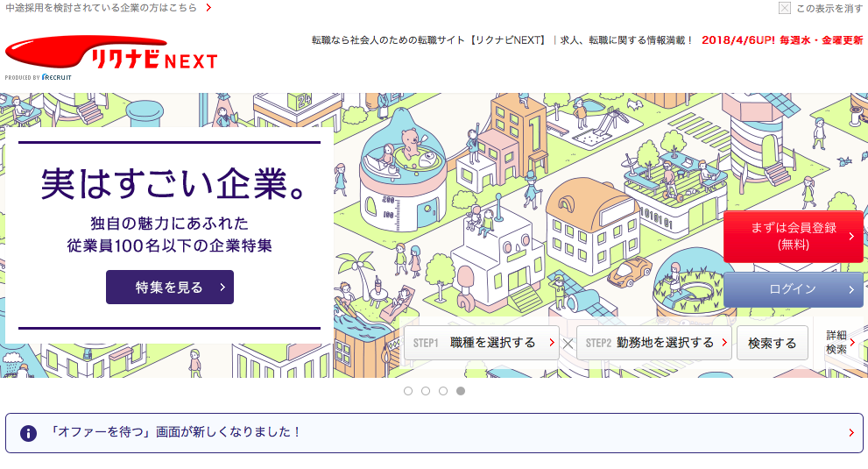Click the red arrow at the notice bar's right end

(x=850, y=433)
